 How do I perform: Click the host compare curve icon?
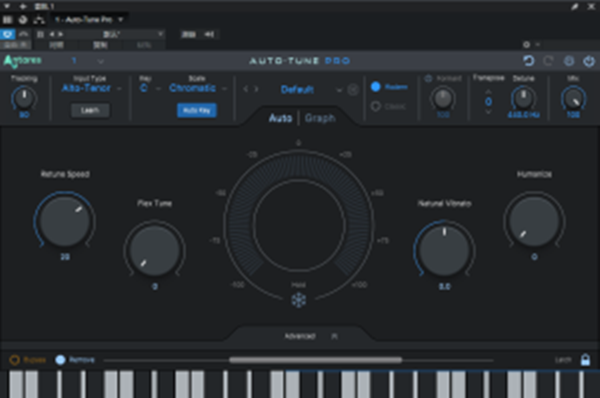pos(23,34)
